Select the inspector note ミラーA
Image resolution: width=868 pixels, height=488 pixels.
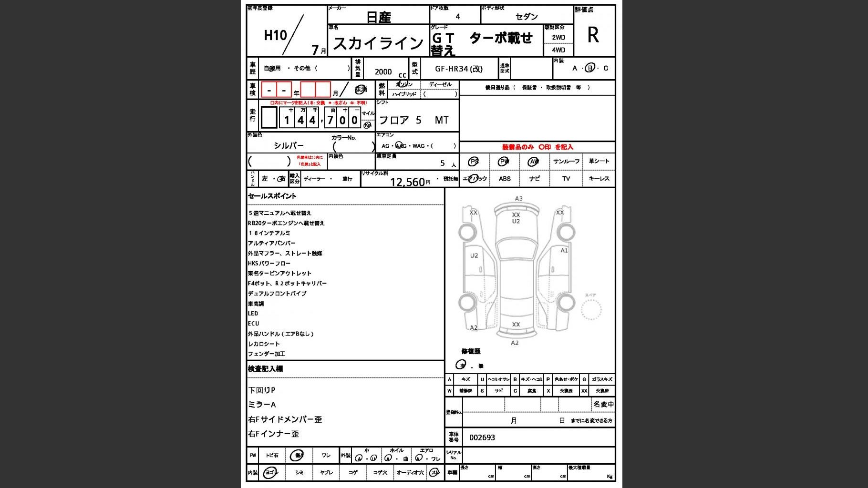click(262, 405)
